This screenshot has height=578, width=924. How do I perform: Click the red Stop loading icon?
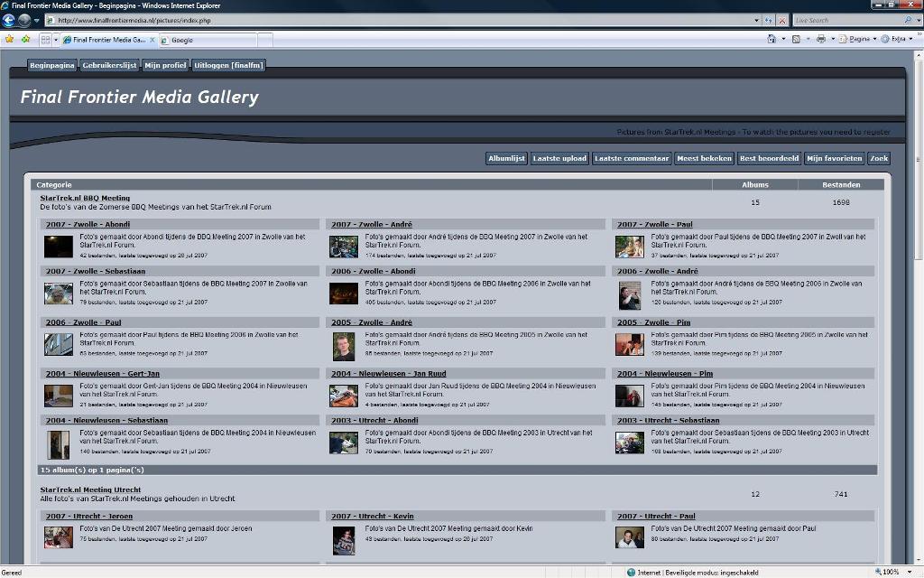[782, 20]
